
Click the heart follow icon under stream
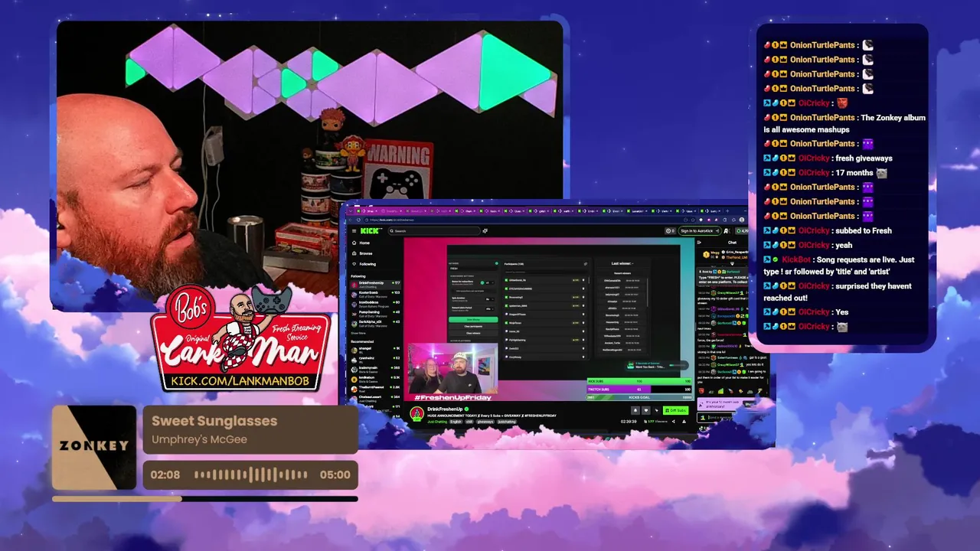coord(646,410)
